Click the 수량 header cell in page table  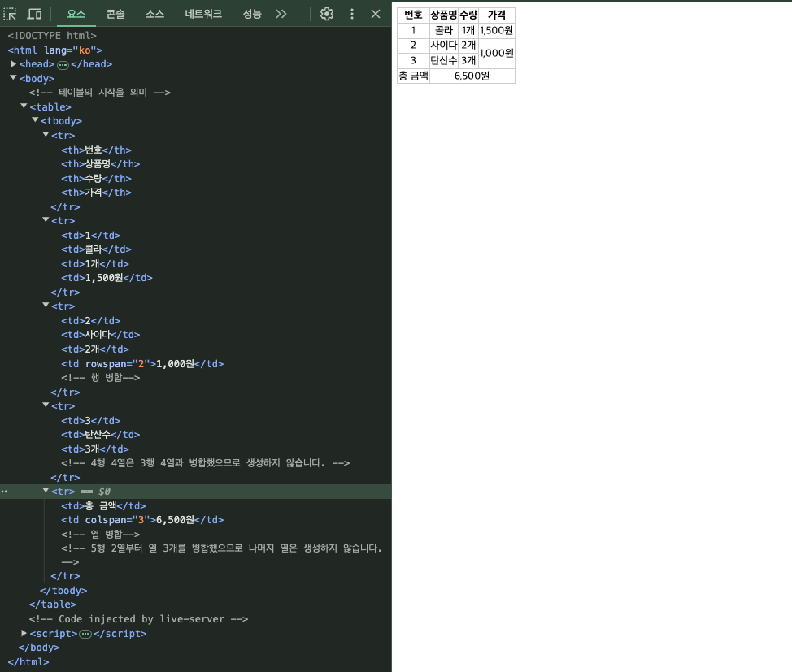coord(468,15)
